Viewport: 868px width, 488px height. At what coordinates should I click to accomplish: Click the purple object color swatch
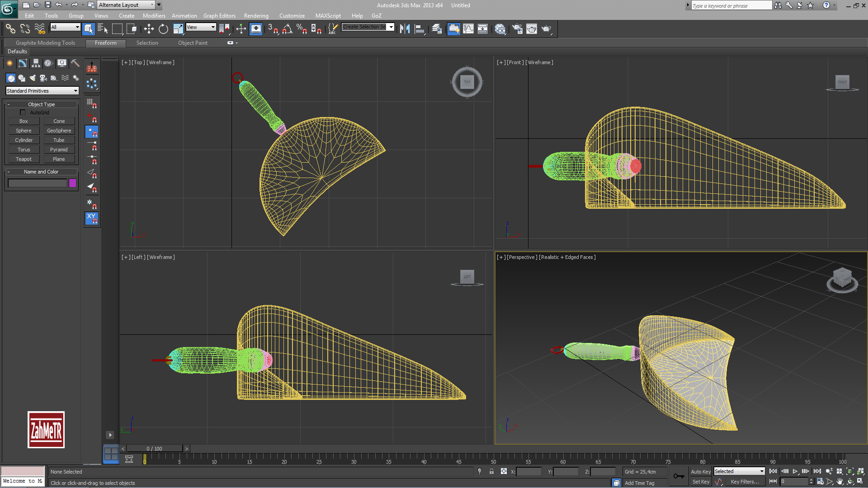72,183
